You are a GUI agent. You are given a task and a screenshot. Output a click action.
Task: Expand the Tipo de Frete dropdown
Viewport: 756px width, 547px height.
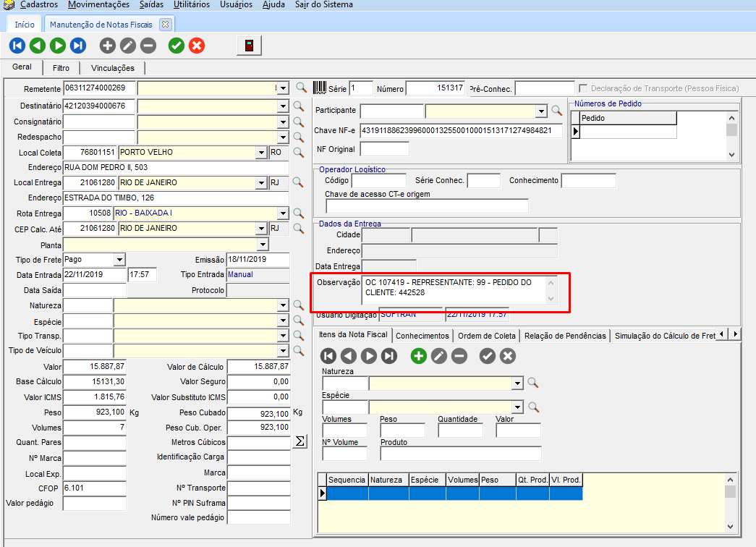(119, 260)
